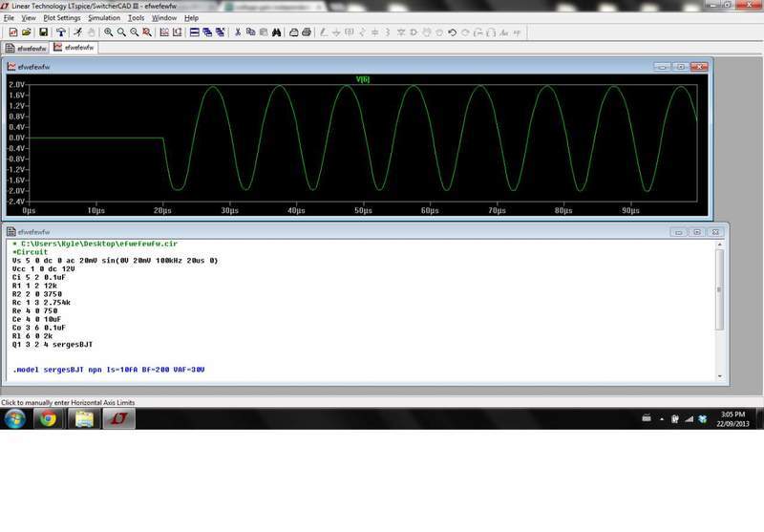Tile windows using the tile icon

[194, 32]
